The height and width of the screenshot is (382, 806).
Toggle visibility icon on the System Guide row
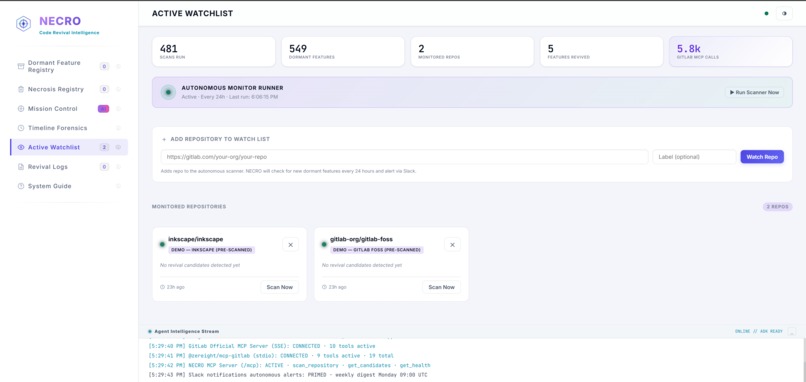pos(118,186)
